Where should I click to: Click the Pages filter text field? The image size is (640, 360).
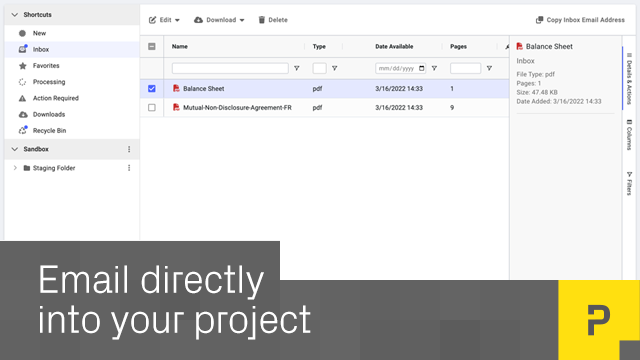click(x=465, y=68)
